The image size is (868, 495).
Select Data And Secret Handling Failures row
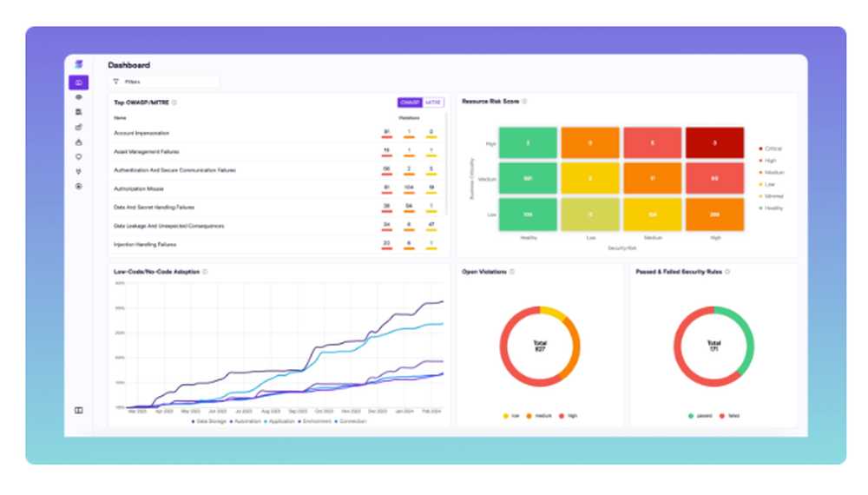277,208
